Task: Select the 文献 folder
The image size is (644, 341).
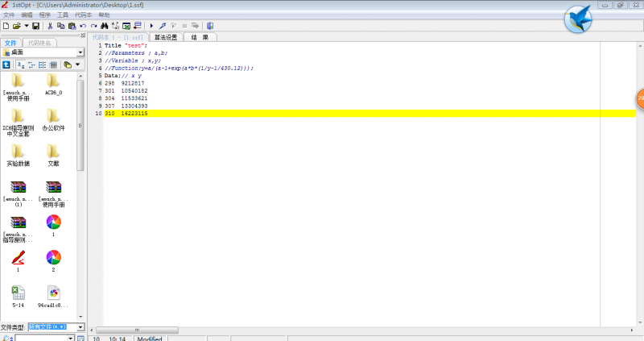Action: 53,156
